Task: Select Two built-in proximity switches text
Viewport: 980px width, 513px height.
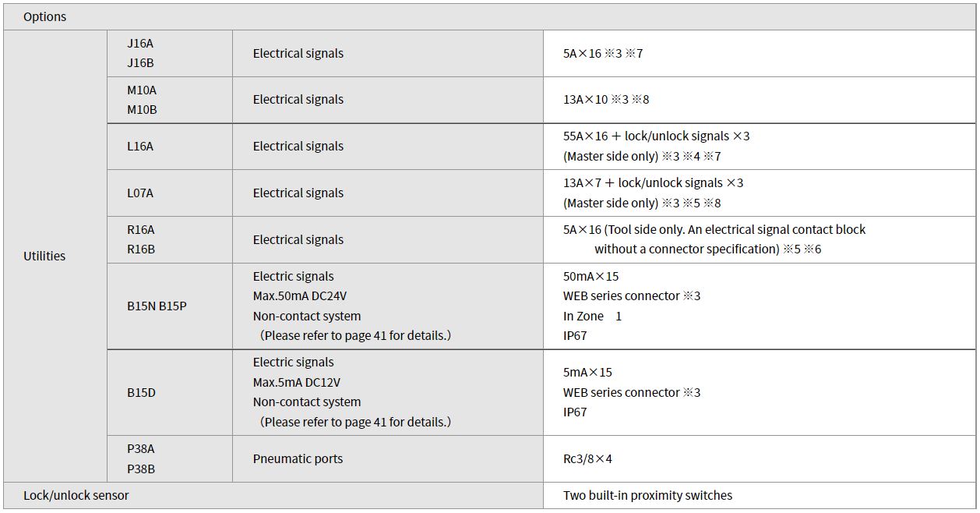Action: coord(647,495)
